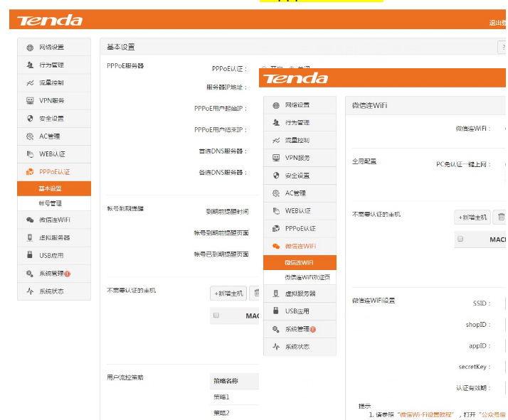Click the PPPoE服务器 section label
Image resolution: width=508 pixels, height=420 pixels.
tap(125, 66)
